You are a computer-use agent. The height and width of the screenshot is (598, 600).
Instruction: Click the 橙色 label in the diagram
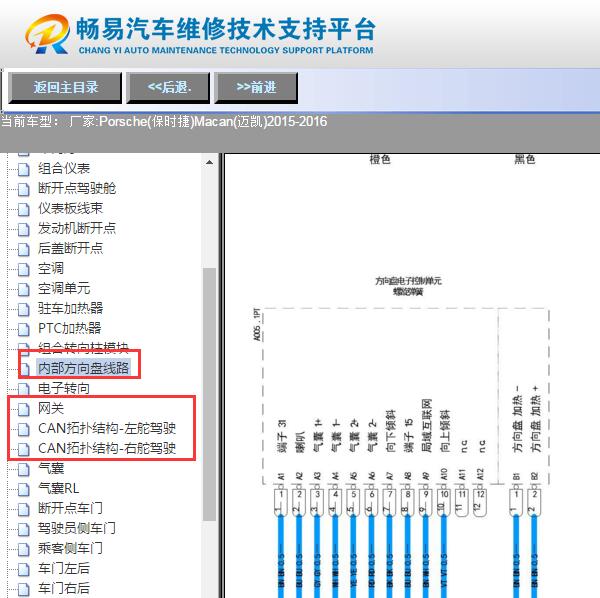coord(380,159)
